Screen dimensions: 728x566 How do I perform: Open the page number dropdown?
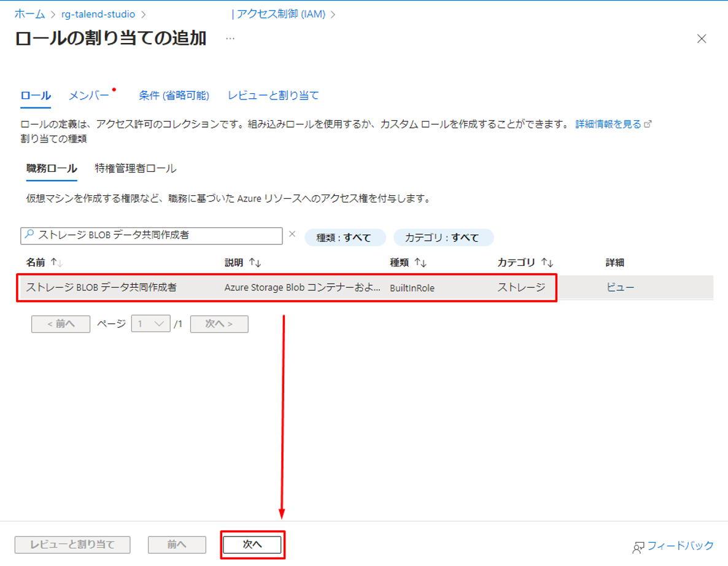click(150, 324)
